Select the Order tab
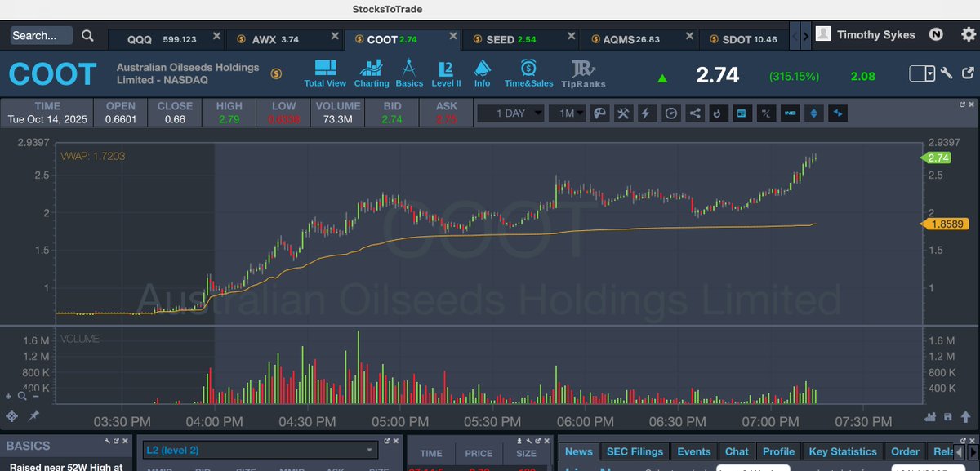 tap(905, 451)
